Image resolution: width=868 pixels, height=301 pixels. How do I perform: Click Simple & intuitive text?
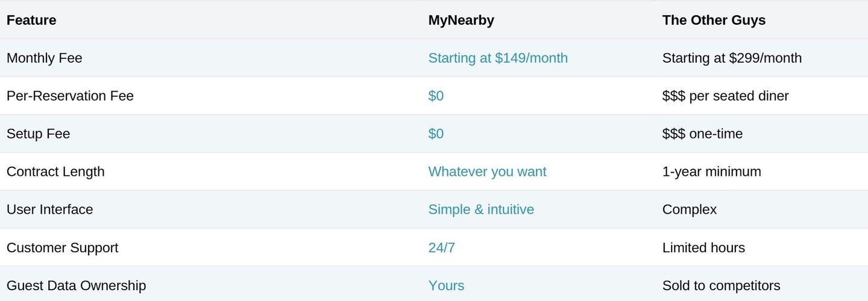pos(481,209)
